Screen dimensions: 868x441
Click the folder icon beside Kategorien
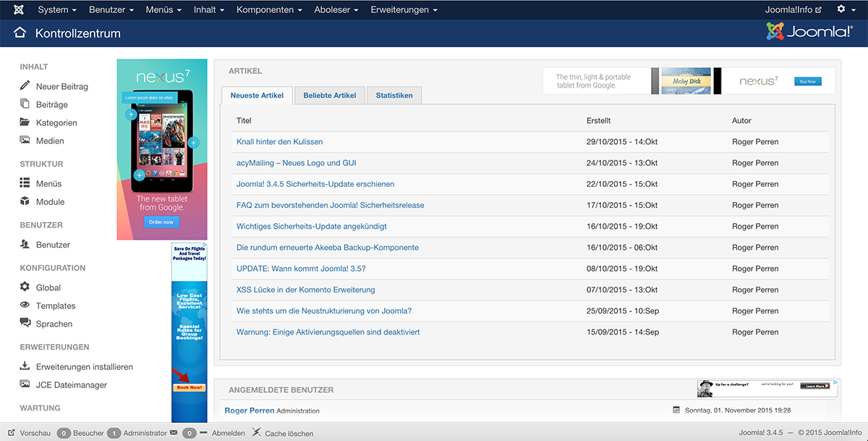click(25, 122)
